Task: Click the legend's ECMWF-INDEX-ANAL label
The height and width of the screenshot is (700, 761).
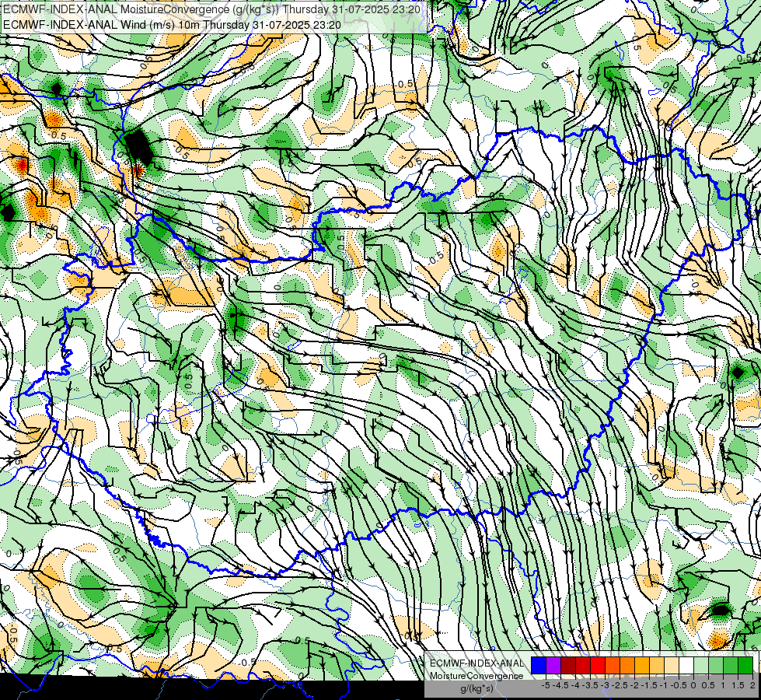Action: (x=476, y=663)
